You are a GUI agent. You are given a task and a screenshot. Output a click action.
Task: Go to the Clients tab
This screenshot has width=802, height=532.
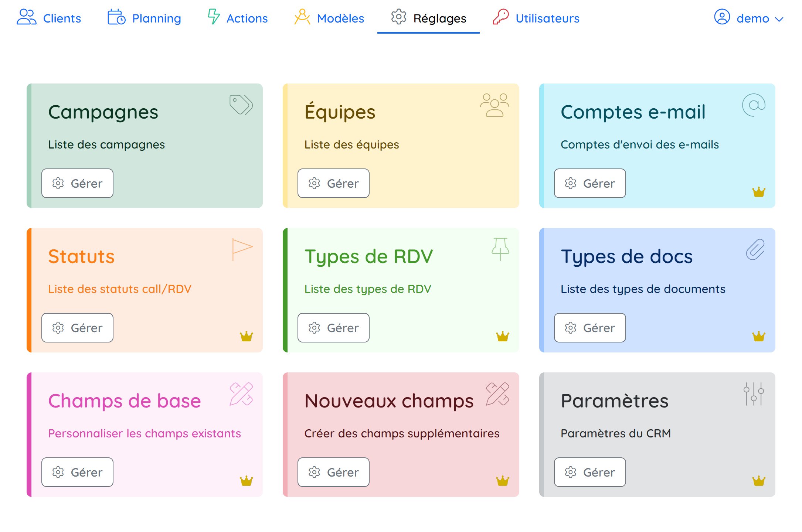[49, 18]
